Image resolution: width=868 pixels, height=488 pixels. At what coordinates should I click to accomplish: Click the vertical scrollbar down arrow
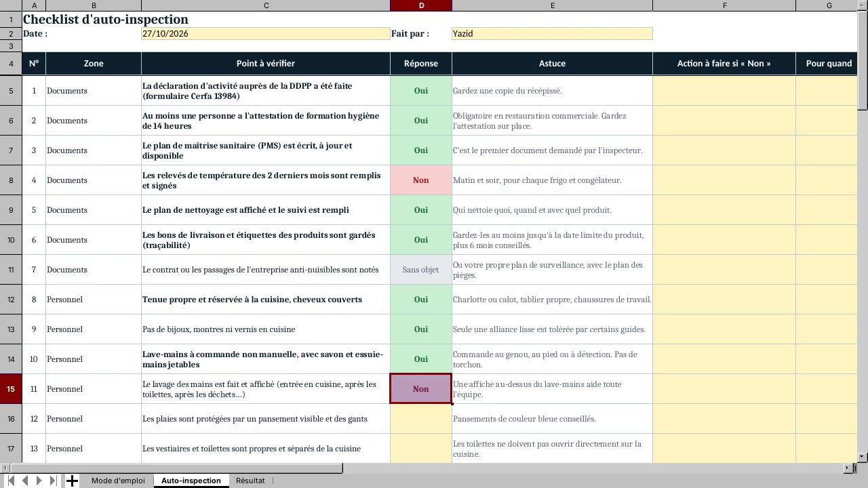pyautogui.click(x=863, y=457)
